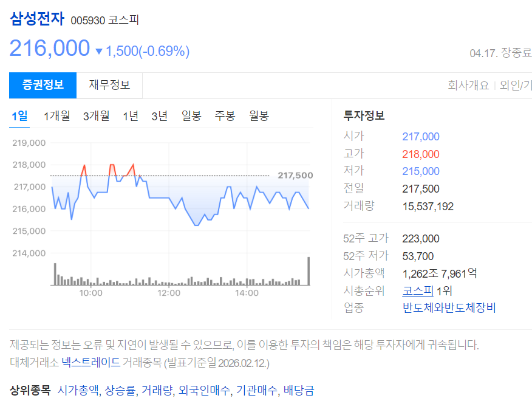Click the 10:00 time axis label
This screenshot has width=532, height=401.
click(x=91, y=293)
